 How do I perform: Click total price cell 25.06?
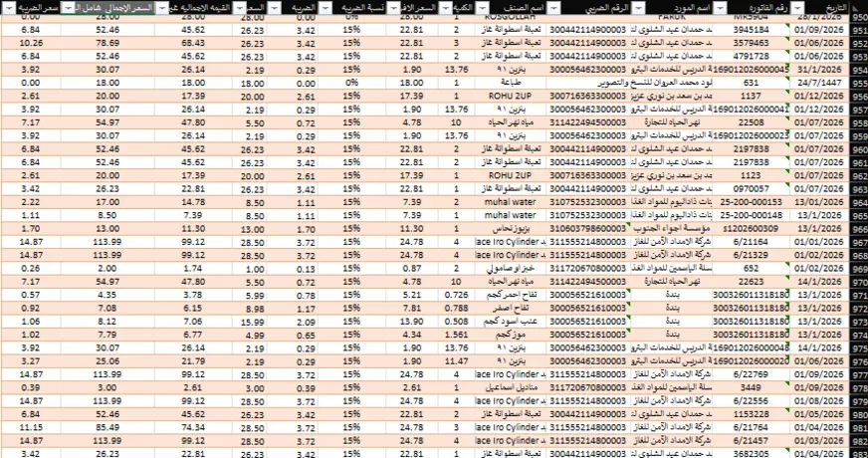[108, 361]
